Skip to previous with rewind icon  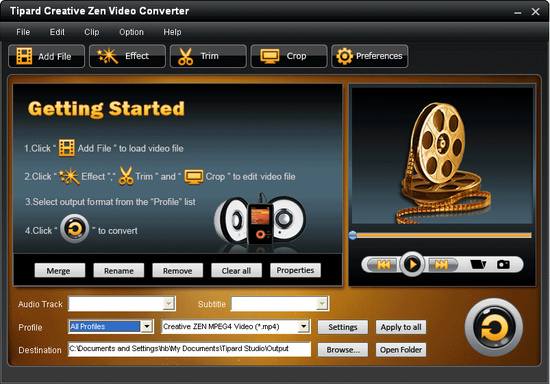coord(383,264)
